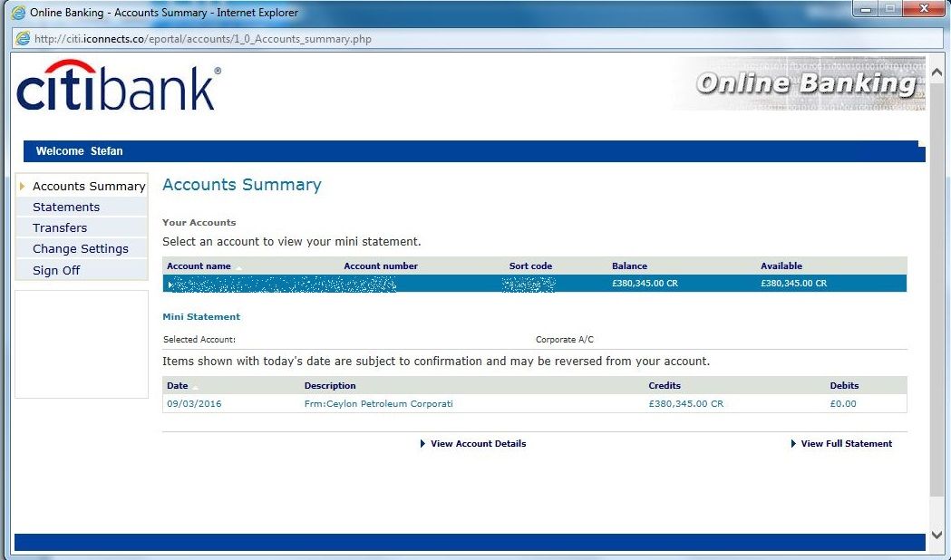Click the Account number column header
The image size is (951, 560).
click(x=380, y=266)
